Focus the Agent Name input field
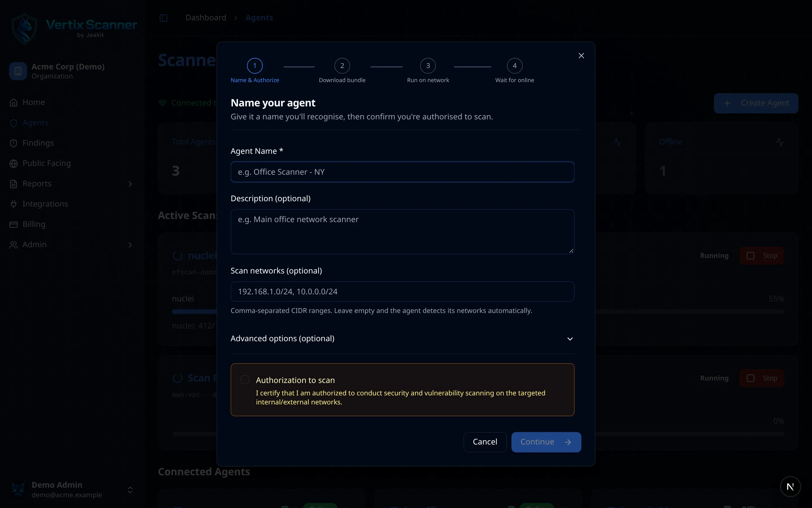Image resolution: width=812 pixels, height=508 pixels. click(x=402, y=172)
